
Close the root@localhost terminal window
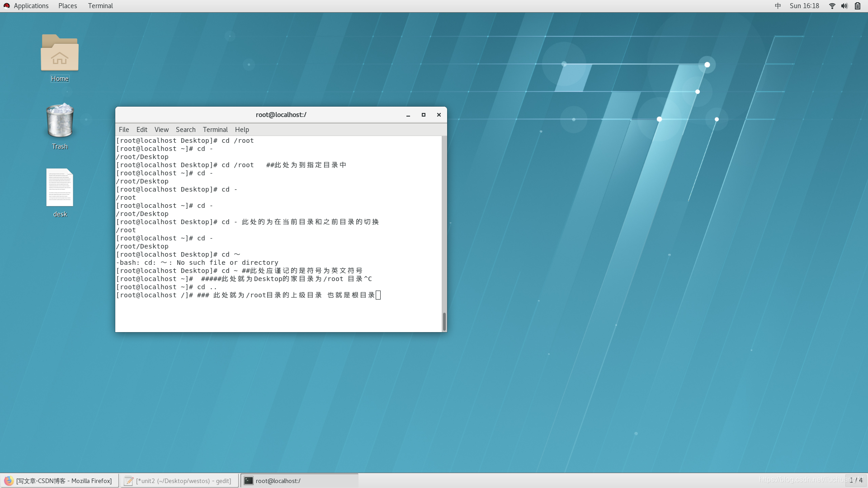click(x=439, y=115)
